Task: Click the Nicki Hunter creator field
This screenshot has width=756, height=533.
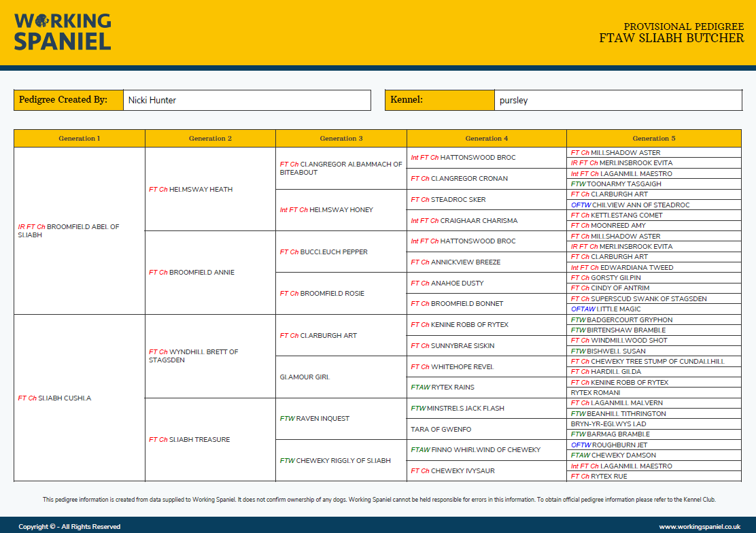Action: pyautogui.click(x=246, y=100)
